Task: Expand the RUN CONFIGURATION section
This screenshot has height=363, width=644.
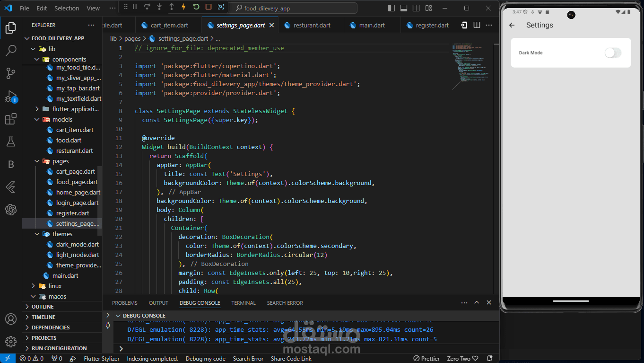Action: click(x=62, y=348)
